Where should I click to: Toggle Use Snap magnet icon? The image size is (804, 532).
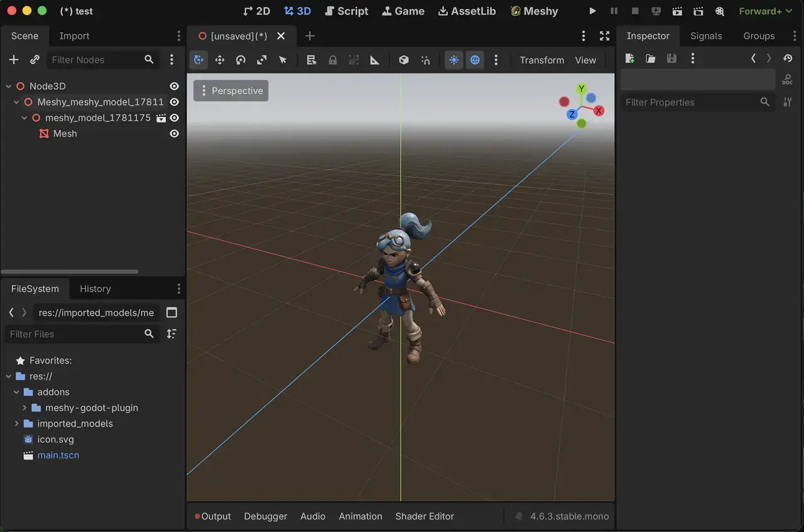click(x=425, y=60)
